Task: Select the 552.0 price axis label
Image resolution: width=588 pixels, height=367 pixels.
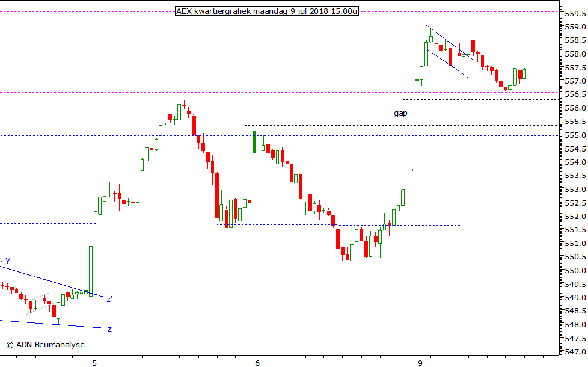Action: [x=575, y=217]
